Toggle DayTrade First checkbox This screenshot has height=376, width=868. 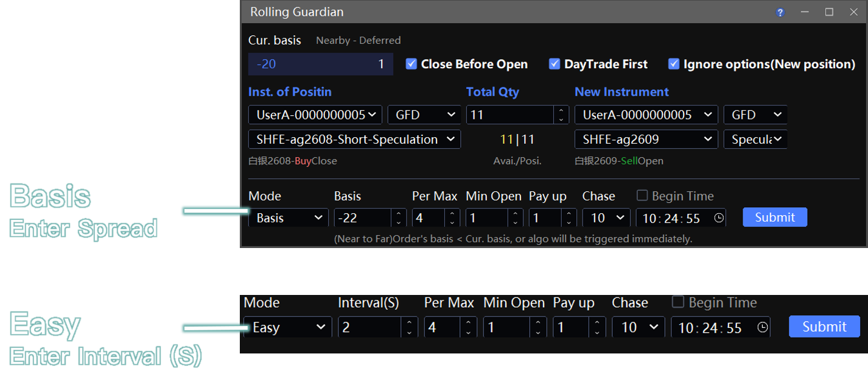pos(554,63)
